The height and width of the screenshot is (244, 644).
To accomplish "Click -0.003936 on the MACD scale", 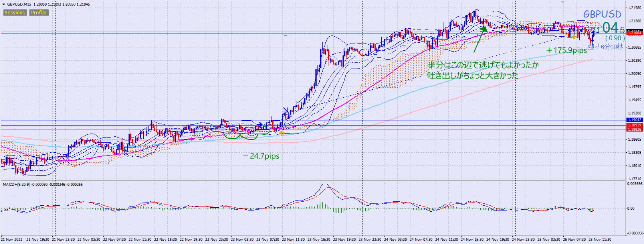I will click(635, 233).
